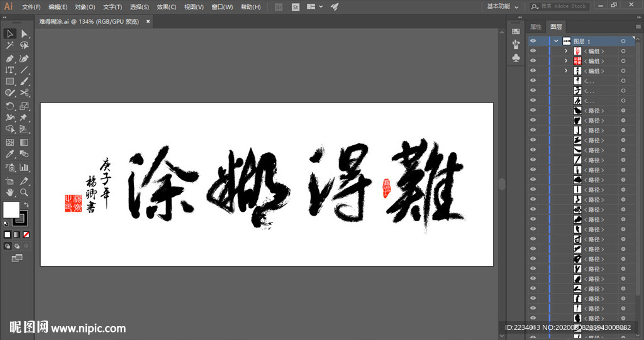Open the Arrange Documents dropdown
The width and height of the screenshot is (644, 340).
tap(314, 7)
